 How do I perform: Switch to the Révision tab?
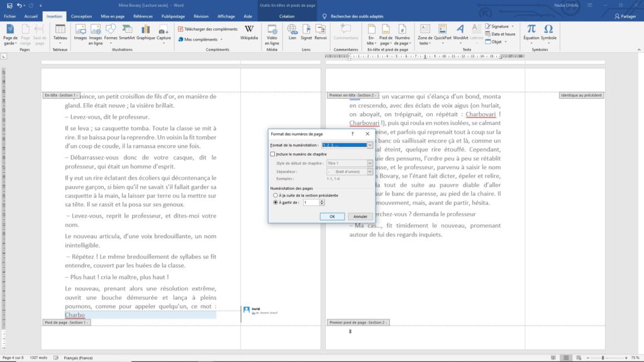tap(201, 16)
